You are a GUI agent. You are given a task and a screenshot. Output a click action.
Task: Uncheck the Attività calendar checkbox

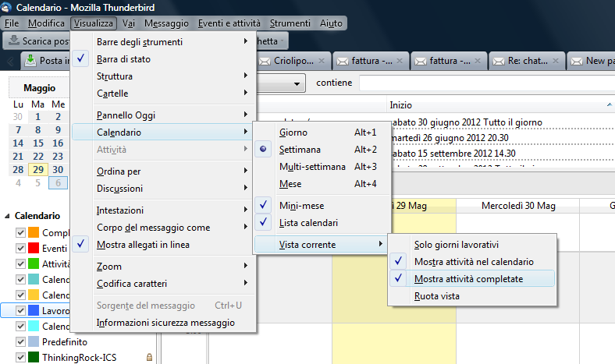20,264
